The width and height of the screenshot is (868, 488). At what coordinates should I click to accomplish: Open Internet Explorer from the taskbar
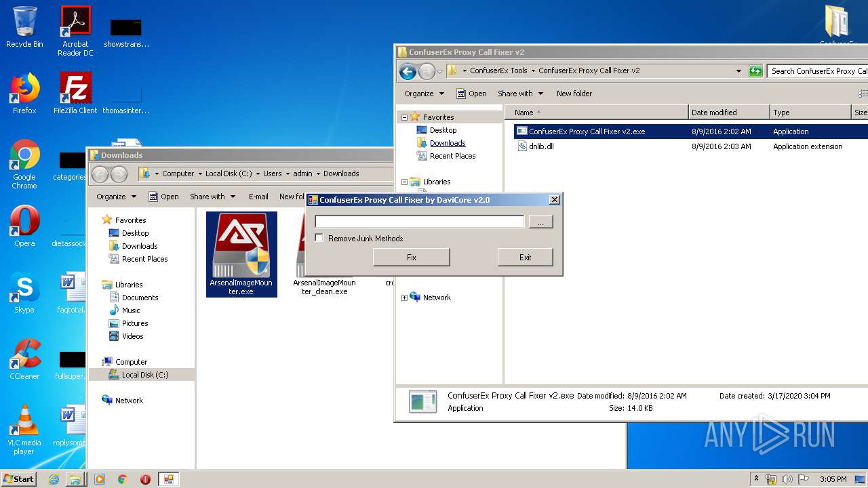pos(54,479)
